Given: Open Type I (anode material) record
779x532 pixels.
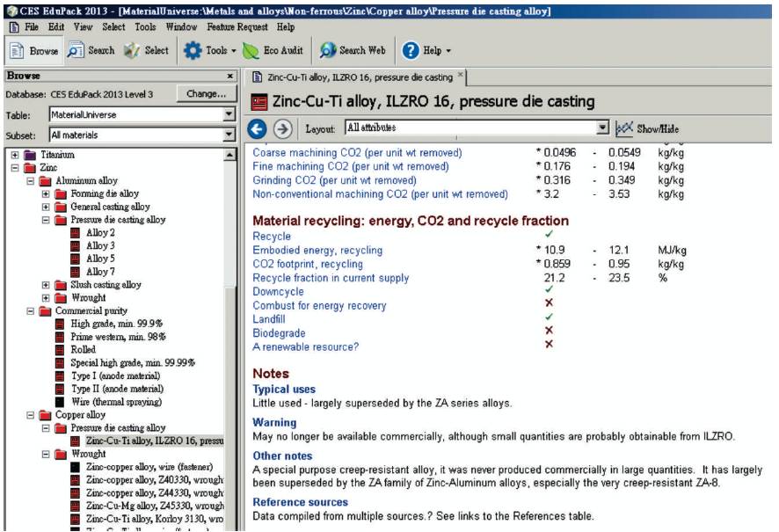Looking at the screenshot, I should (116, 375).
